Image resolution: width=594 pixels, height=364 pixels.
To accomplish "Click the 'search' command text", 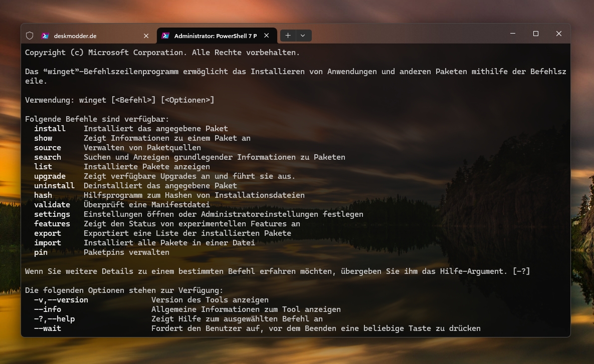I will coord(47,157).
